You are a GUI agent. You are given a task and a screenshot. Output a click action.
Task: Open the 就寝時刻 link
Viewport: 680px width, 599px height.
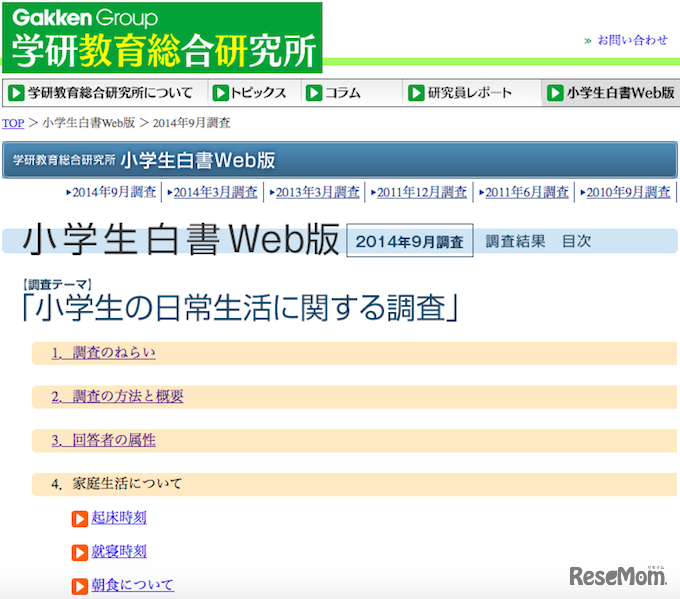coord(119,552)
